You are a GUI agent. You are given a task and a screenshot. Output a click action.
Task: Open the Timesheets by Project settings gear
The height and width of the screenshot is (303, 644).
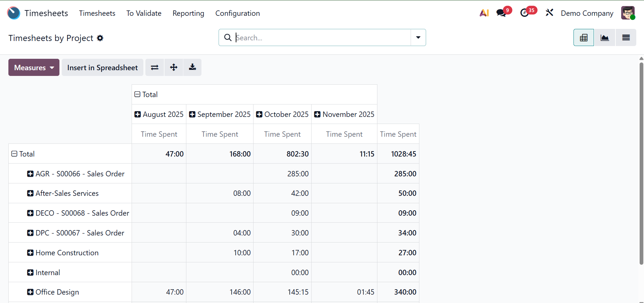click(100, 38)
